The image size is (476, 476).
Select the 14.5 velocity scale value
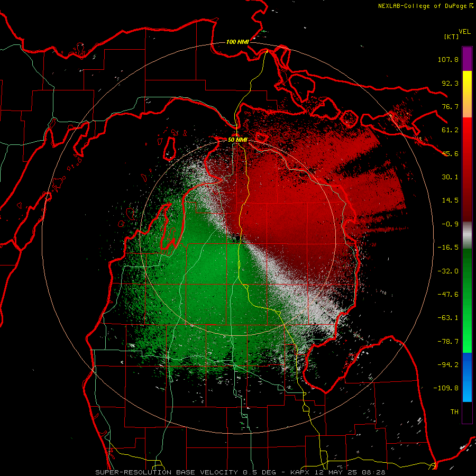[x=450, y=200]
